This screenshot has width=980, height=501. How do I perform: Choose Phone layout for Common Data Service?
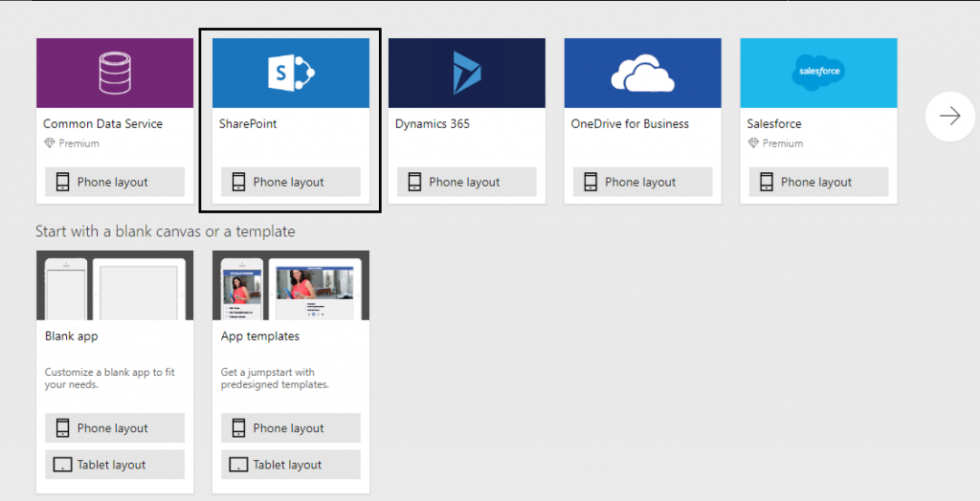coord(115,182)
